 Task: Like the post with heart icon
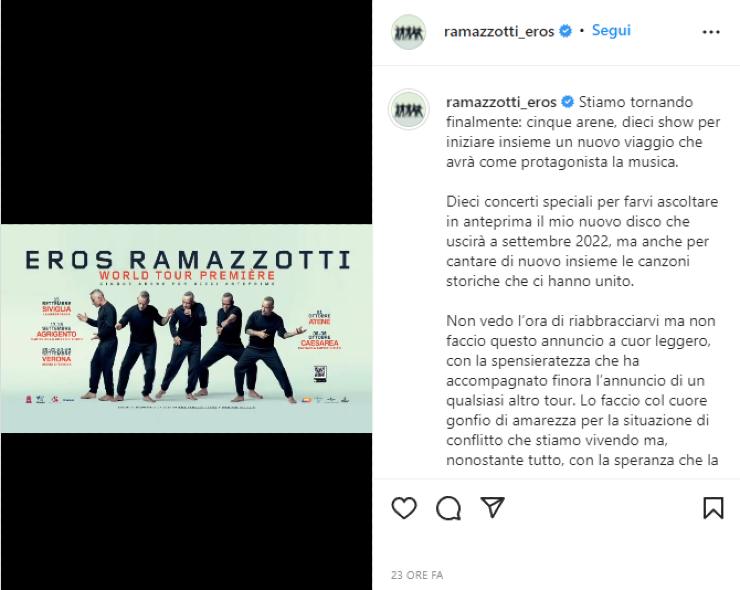tap(404, 508)
